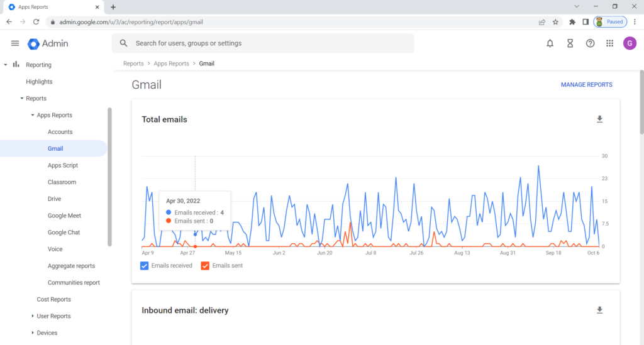Expand the User Reports arrow
Screen dimensions: 644x345
(33, 316)
